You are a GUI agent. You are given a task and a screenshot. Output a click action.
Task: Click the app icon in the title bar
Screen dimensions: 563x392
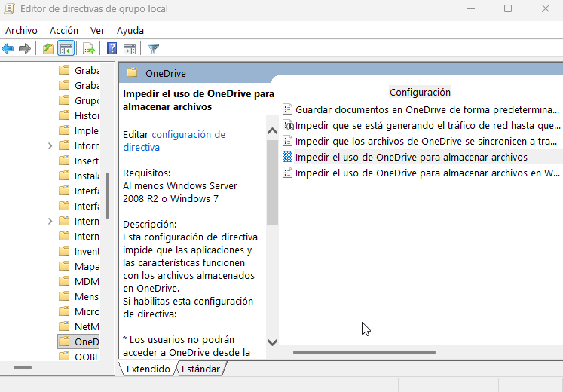(x=9, y=8)
